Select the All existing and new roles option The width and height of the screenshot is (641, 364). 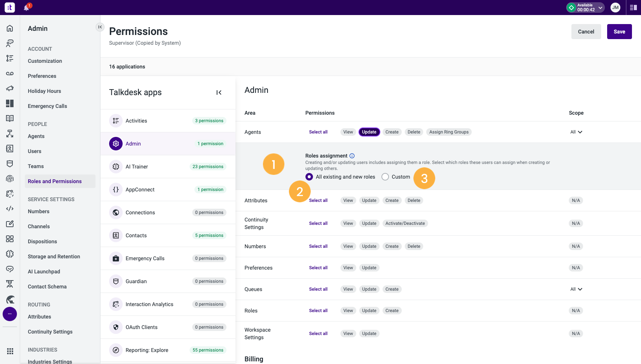coord(309,176)
